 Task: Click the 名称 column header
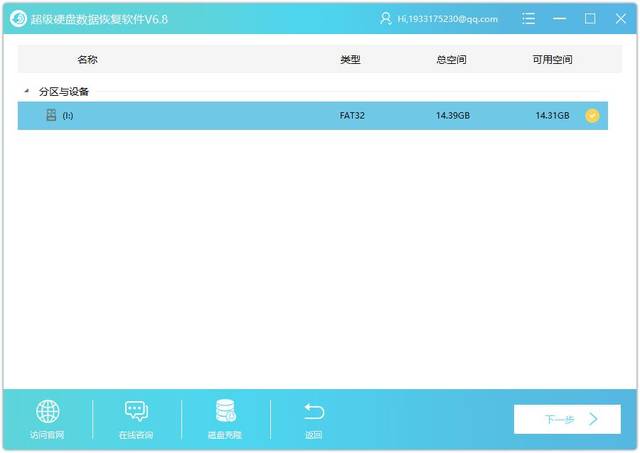coord(87,60)
